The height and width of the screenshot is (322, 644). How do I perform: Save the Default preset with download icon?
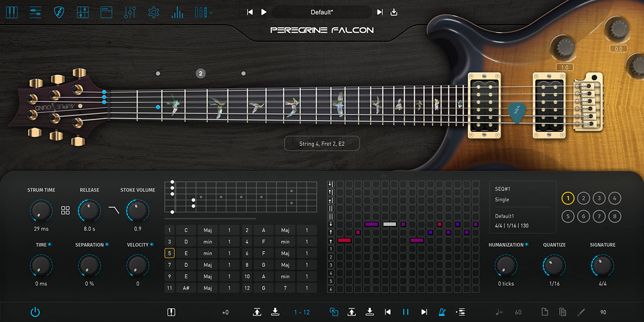coord(394,12)
